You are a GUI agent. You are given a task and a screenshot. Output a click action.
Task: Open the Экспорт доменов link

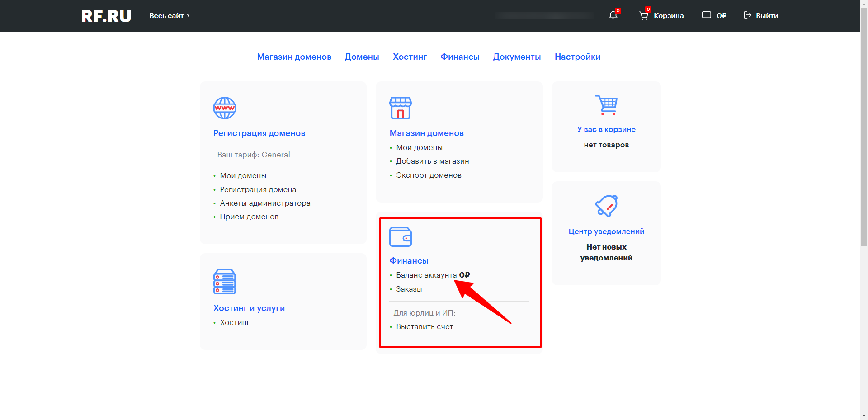(x=429, y=175)
